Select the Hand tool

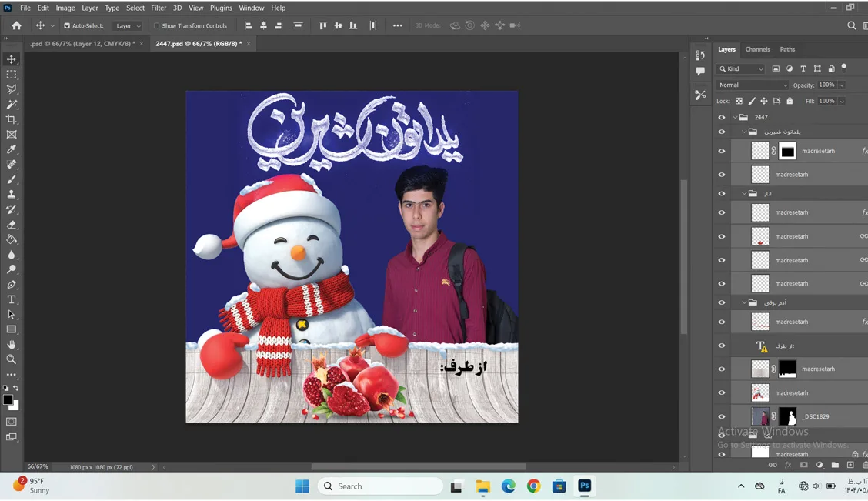coord(11,344)
